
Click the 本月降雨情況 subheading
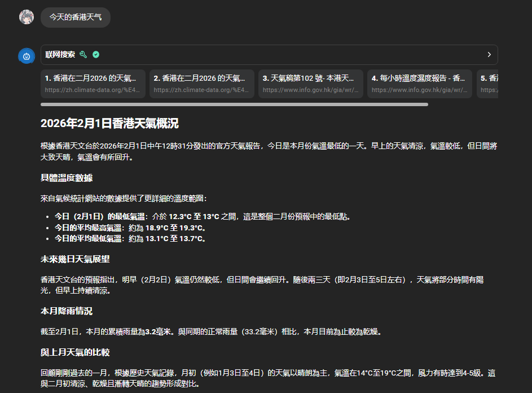coord(67,311)
